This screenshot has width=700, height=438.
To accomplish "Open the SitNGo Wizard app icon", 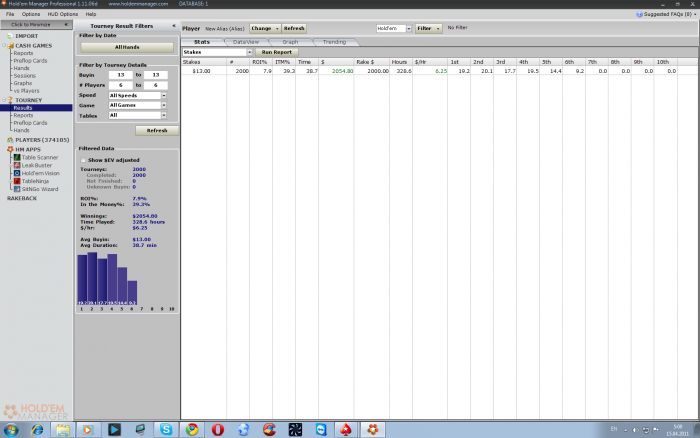I will pos(17,189).
